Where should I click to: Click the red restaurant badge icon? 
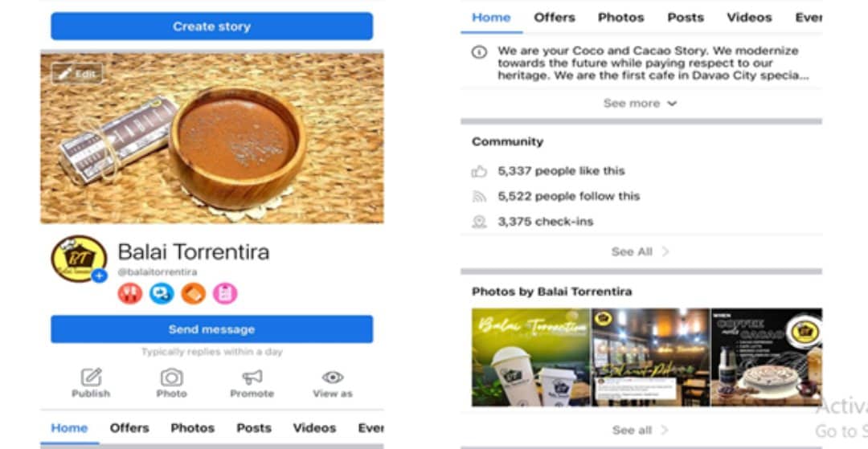[129, 294]
